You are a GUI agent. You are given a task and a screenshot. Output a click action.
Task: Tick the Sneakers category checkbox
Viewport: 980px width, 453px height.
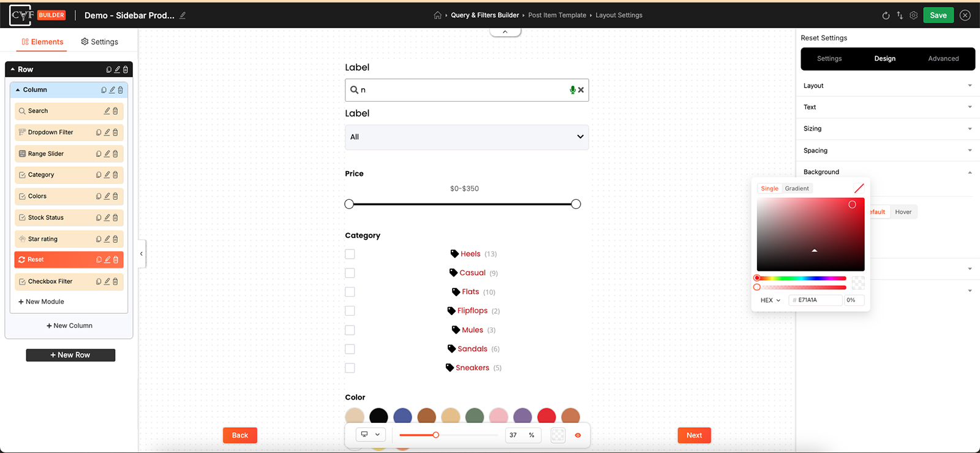click(350, 368)
